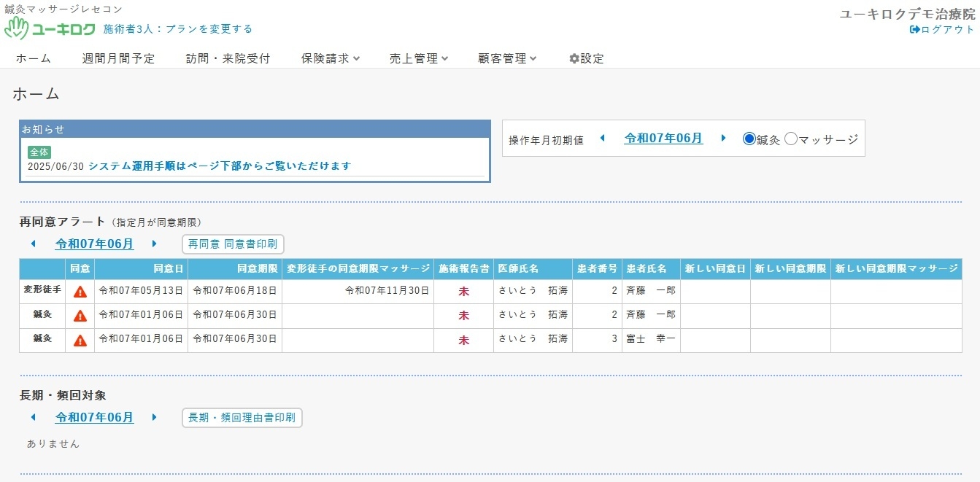Click the logout icon beside ログアウト
The image size is (980, 482).
pos(914,30)
